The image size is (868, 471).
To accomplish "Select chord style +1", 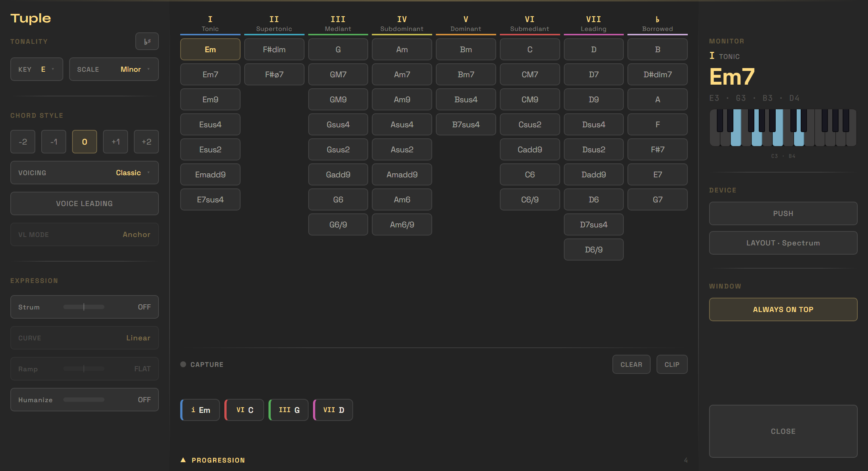I will pyautogui.click(x=115, y=142).
